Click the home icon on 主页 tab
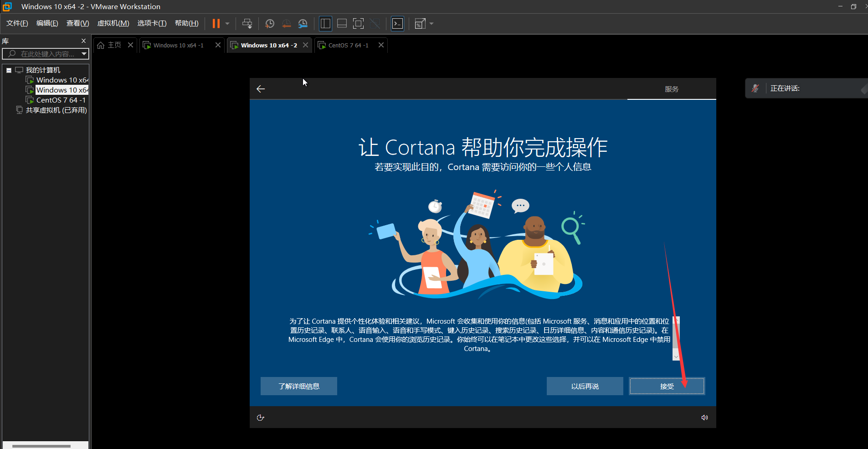868x449 pixels. pyautogui.click(x=101, y=45)
